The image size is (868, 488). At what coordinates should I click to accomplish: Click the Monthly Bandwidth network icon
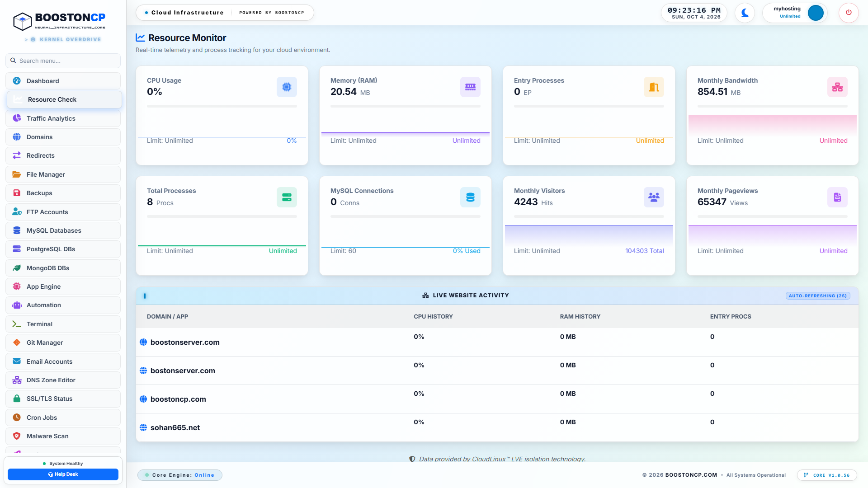(837, 87)
